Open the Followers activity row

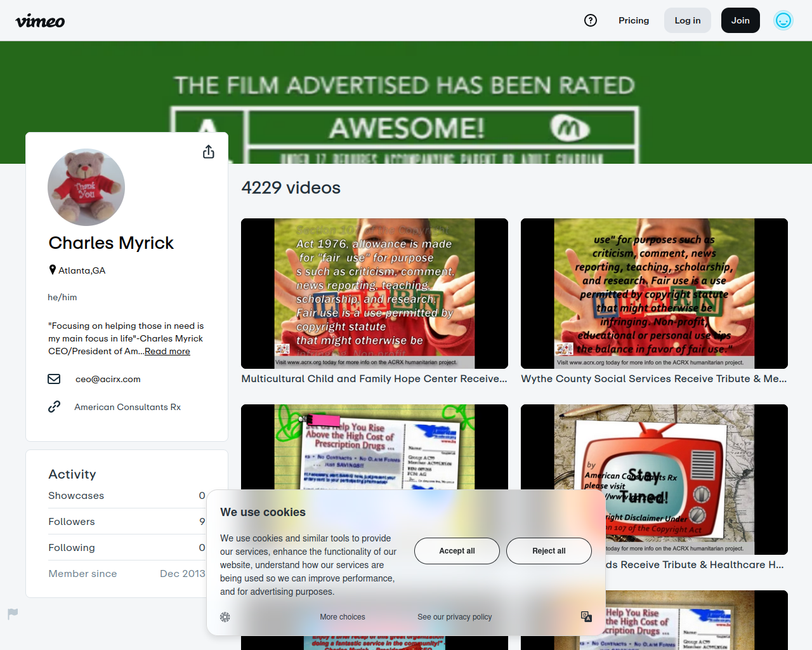(x=127, y=522)
